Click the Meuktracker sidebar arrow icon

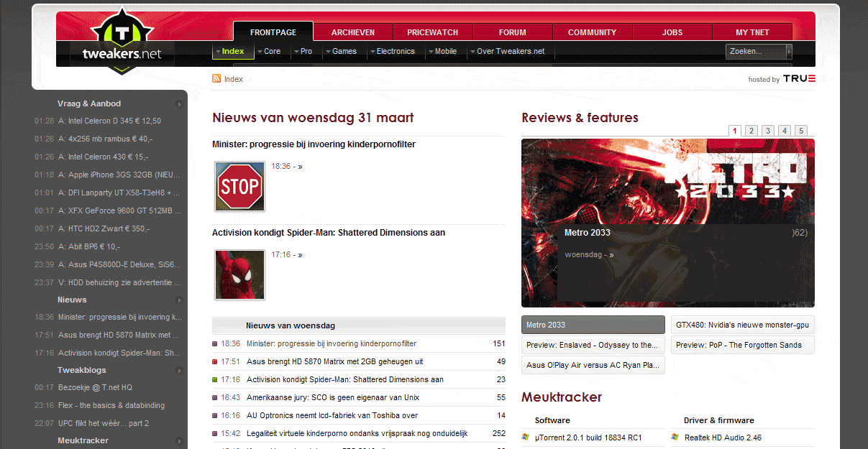click(x=179, y=441)
